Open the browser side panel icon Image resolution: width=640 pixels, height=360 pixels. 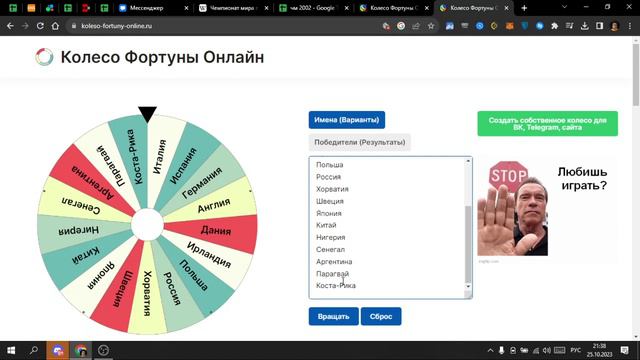[599, 26]
